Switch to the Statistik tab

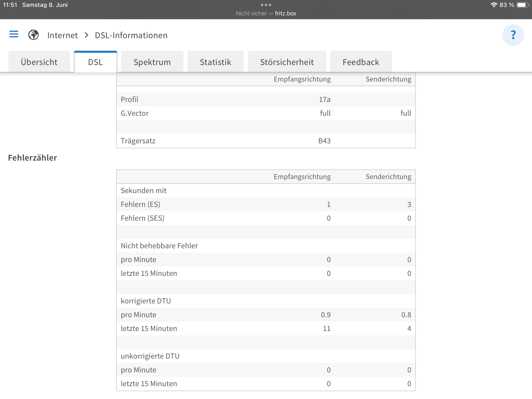[x=216, y=62]
